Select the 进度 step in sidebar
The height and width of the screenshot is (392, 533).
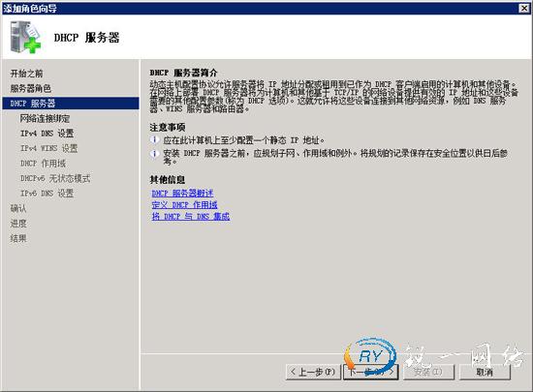(x=18, y=224)
